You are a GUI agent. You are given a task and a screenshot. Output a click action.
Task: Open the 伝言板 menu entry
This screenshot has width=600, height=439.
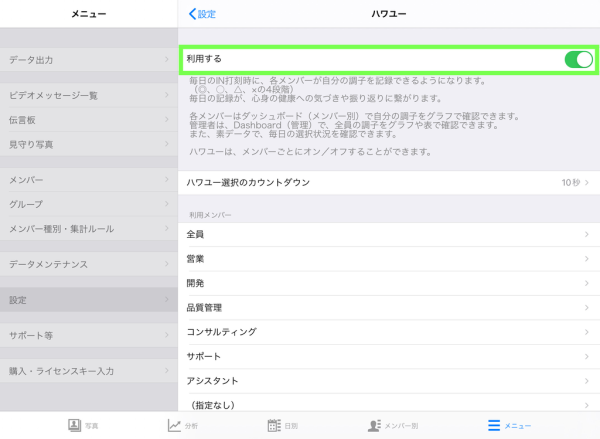tap(89, 120)
